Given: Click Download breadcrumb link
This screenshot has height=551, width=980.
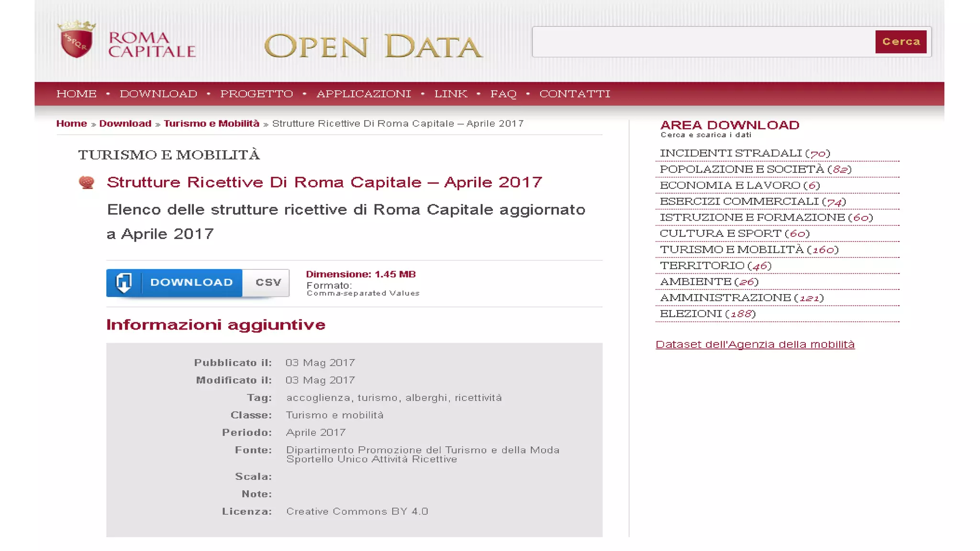Looking at the screenshot, I should (125, 123).
